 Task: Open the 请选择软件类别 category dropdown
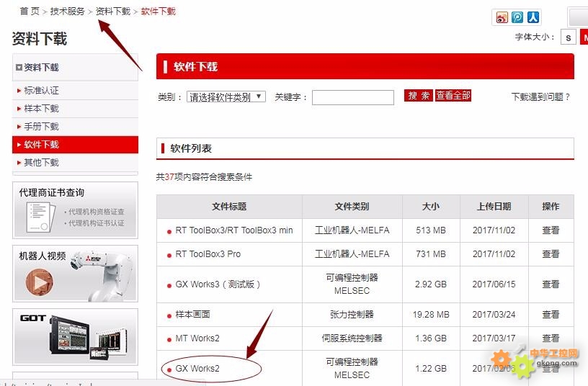click(x=226, y=97)
